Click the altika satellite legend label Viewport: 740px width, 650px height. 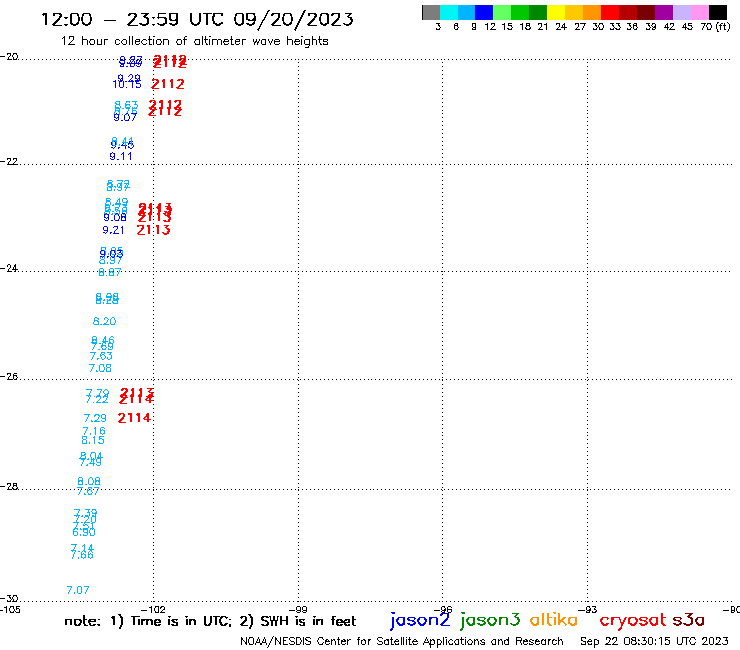click(554, 619)
